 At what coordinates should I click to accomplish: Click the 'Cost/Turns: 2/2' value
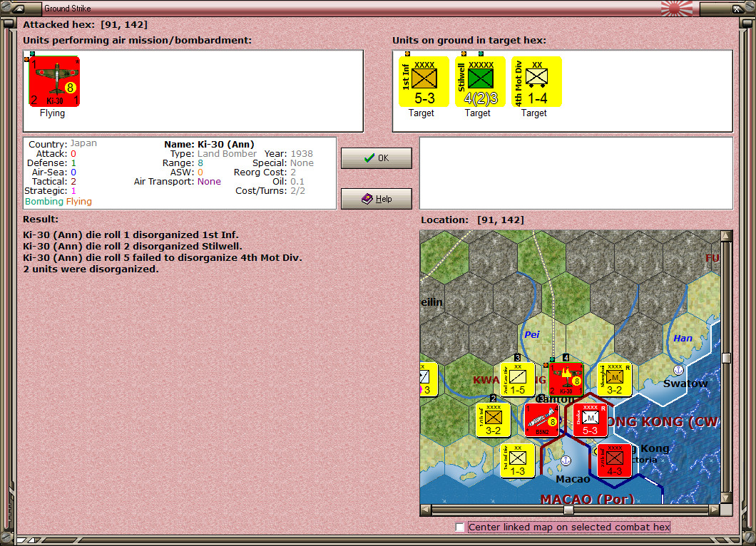click(x=297, y=191)
